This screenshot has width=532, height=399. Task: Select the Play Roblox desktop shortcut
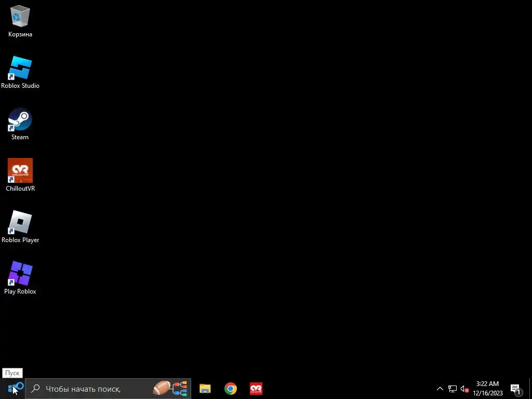[20, 278]
